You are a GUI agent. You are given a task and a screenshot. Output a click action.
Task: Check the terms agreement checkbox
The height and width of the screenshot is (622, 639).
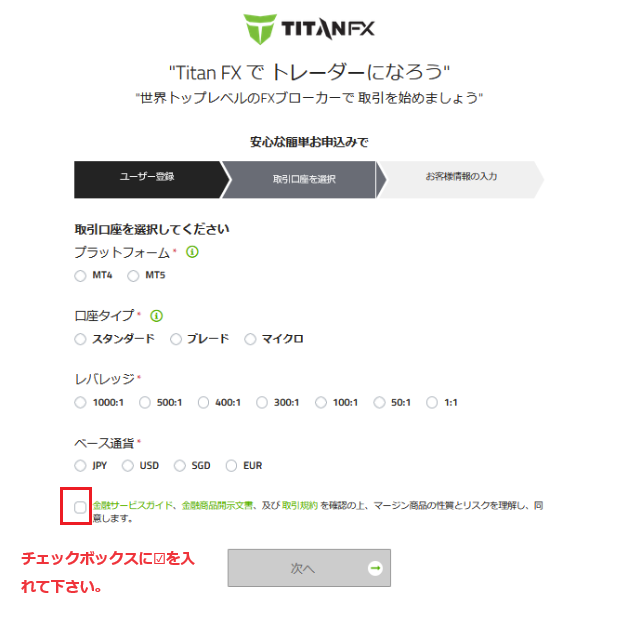pos(80,507)
